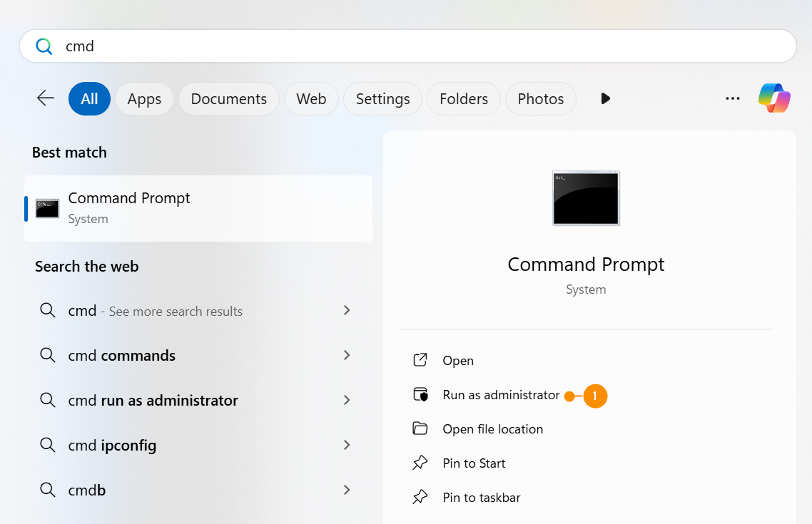Switch to the Apps filter tab
Image resolution: width=812 pixels, height=524 pixels.
coord(144,99)
